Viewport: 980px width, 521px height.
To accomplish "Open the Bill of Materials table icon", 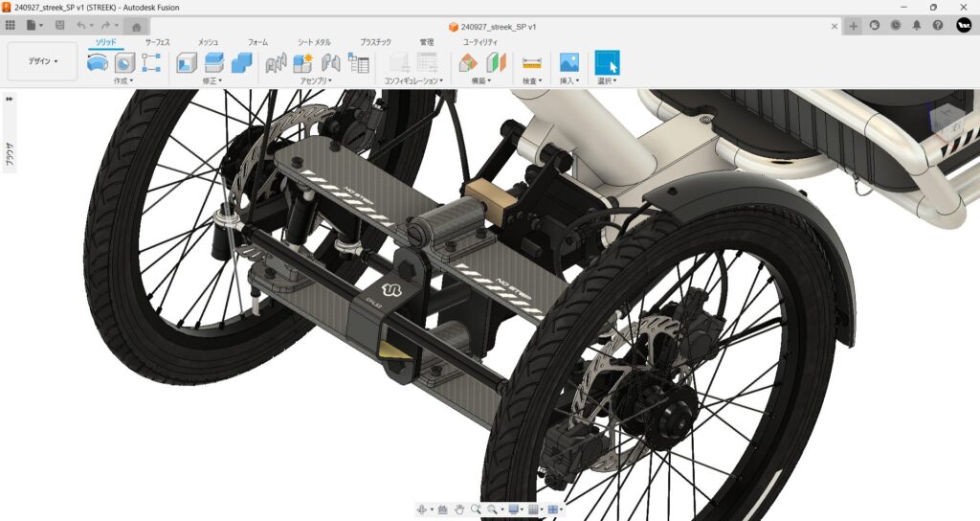I will 358,62.
